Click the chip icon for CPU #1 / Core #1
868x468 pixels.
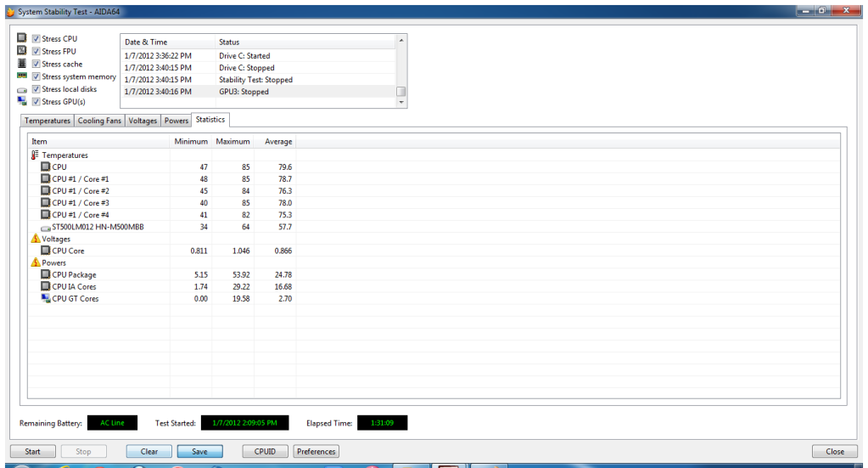pos(45,178)
